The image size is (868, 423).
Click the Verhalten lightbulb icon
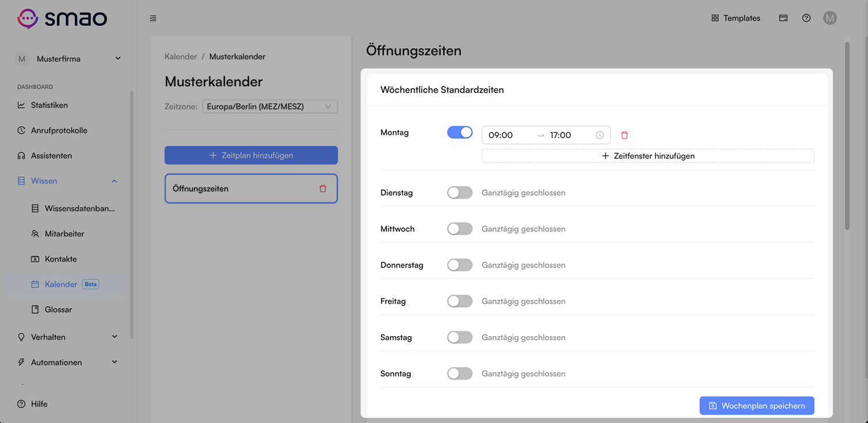tap(21, 337)
